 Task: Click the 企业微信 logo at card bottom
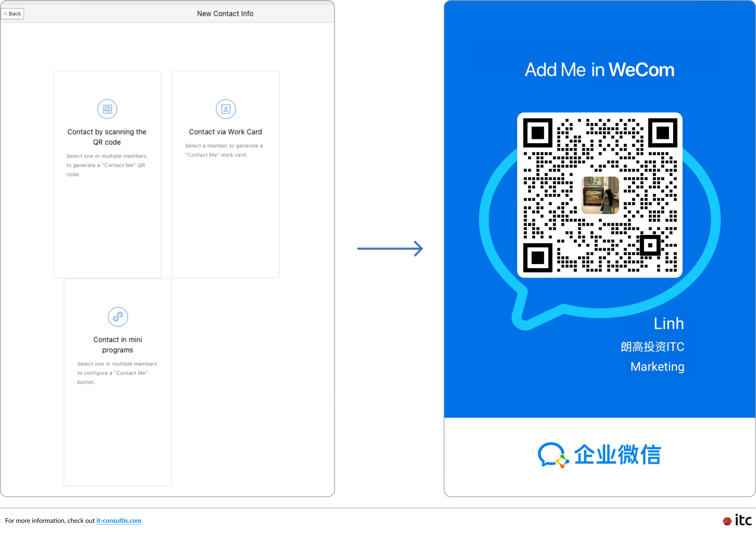pos(599,455)
